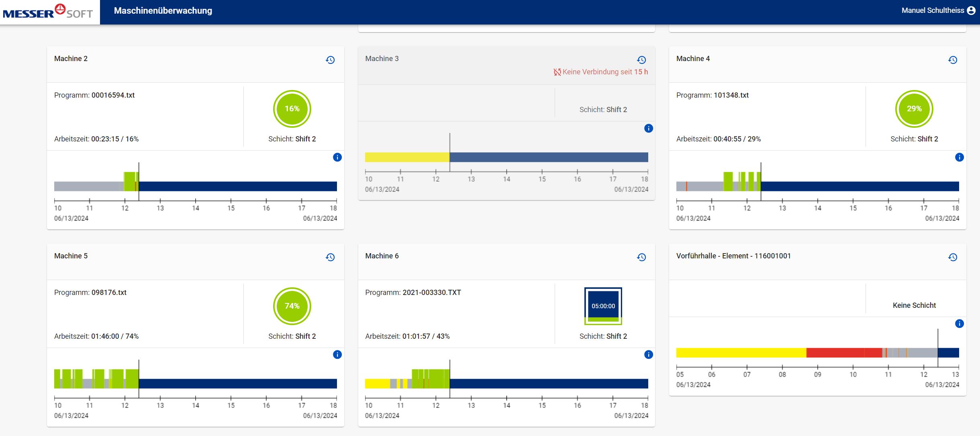Open the Manuel Schultheiss account menu
Screen dimensions: 980x436
point(972,10)
